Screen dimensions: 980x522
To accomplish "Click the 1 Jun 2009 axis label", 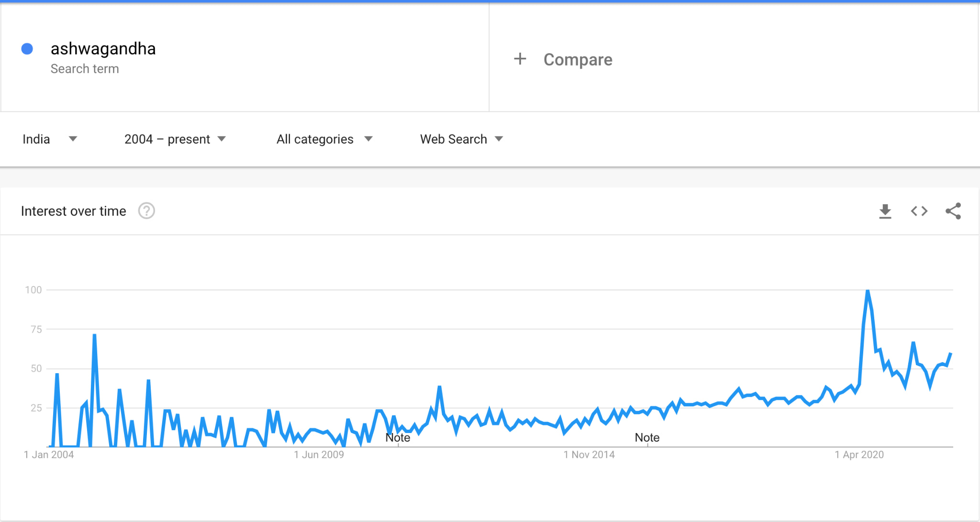I will point(319,455).
